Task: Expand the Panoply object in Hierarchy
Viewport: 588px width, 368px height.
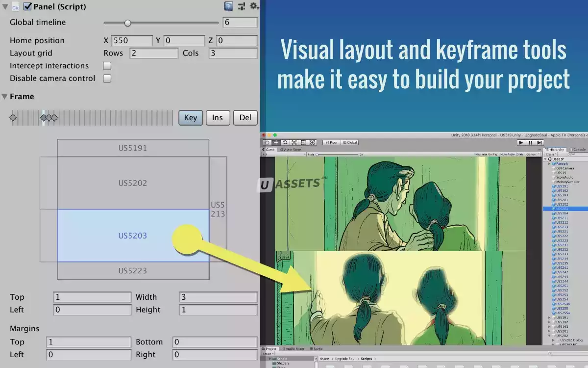Action: (x=549, y=163)
